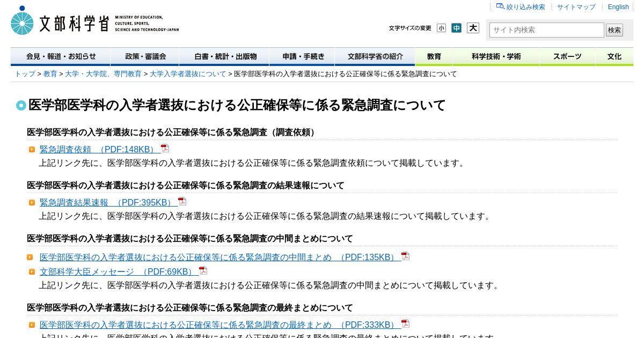This screenshot has width=644, height=338.
Task: Click the description ending in 緊急調査依頼について掲載しています
Action: 253,163
